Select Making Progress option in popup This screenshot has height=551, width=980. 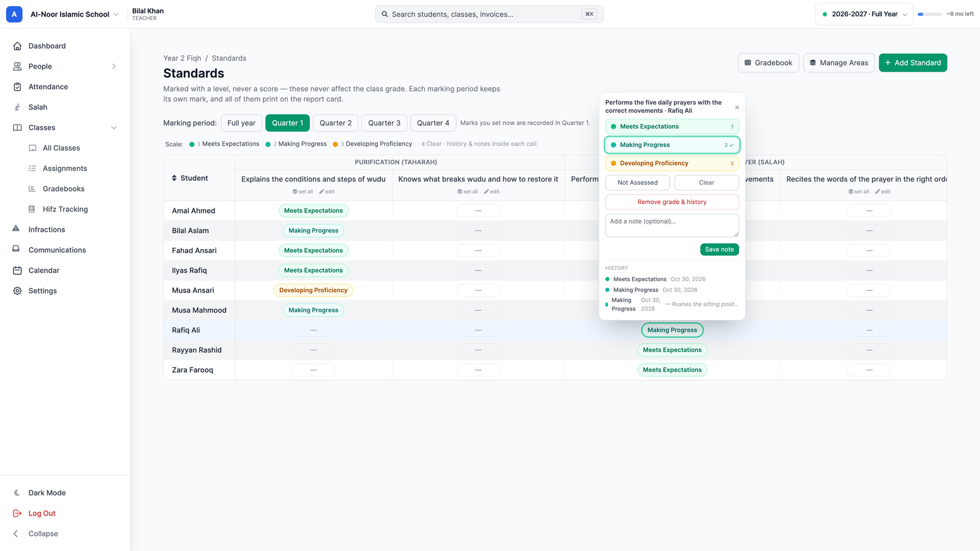point(672,145)
